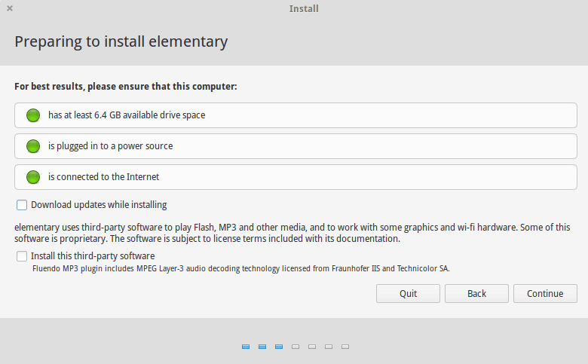Click the available drive space requirement row

pos(296,115)
